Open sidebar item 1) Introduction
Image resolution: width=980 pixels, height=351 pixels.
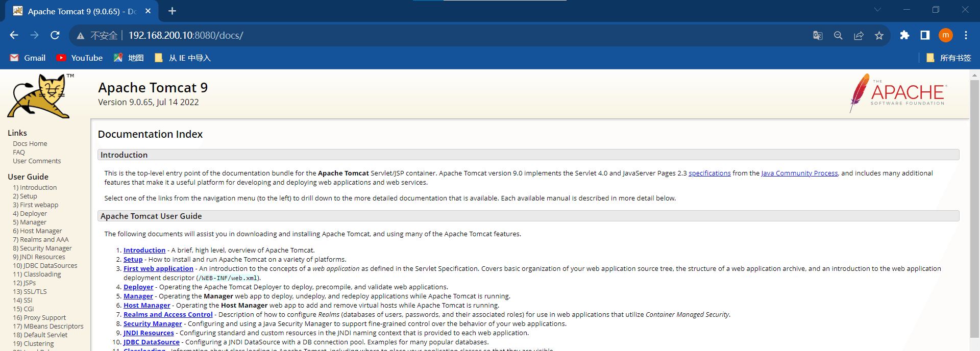(35, 188)
